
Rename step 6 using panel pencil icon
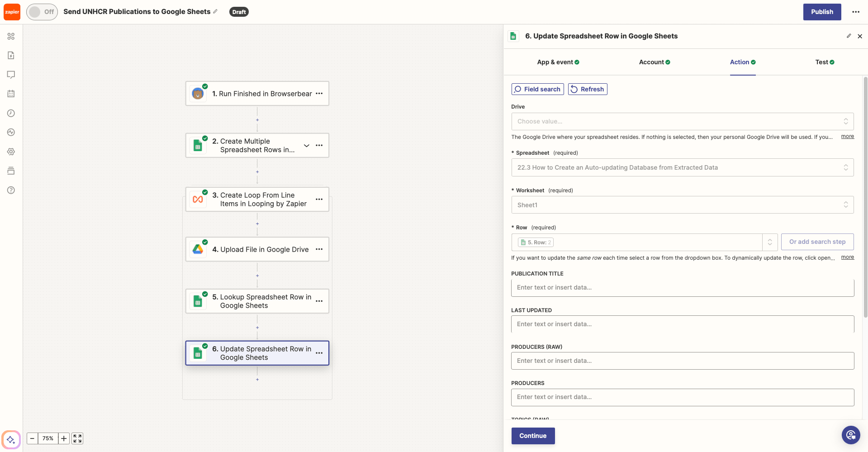point(849,36)
